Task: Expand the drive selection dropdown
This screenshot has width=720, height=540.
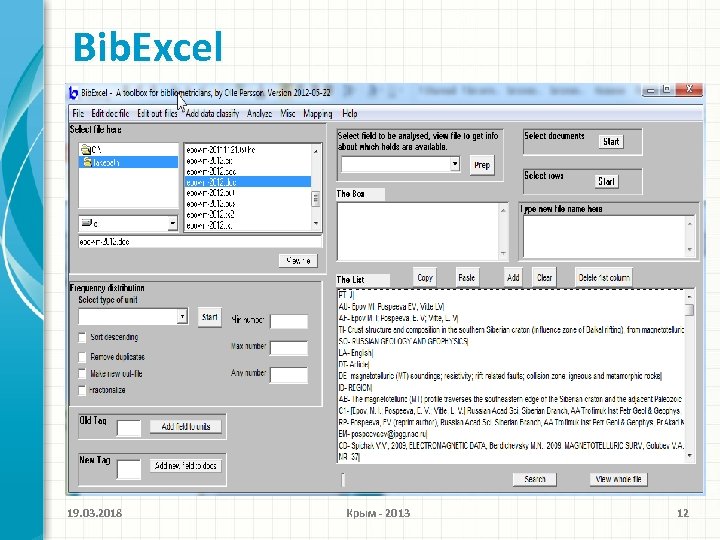Action: [x=172, y=224]
